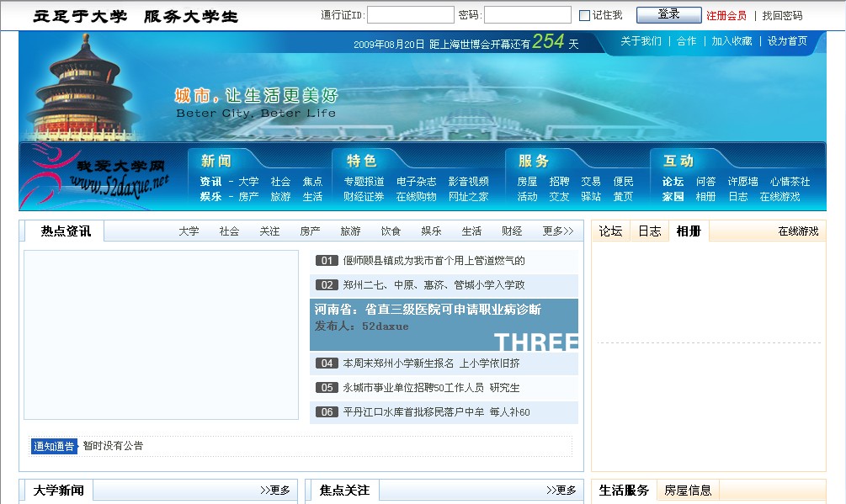Click 在线游戏 in right panel header
The width and height of the screenshot is (846, 504).
(798, 231)
